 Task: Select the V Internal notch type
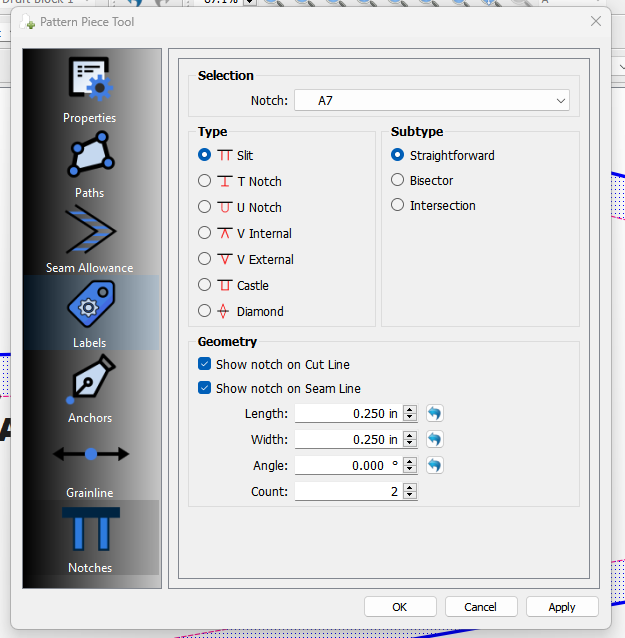point(245,233)
